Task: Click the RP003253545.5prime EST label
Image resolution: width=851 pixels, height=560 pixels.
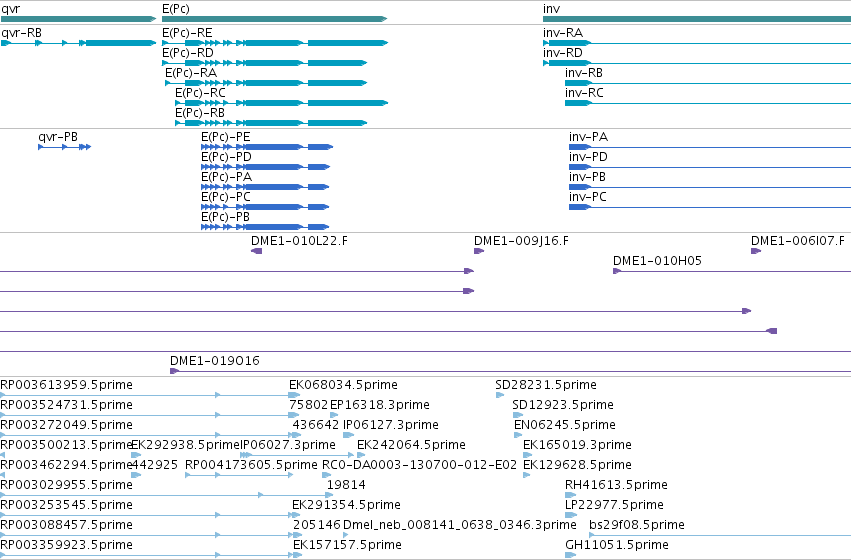Action: click(x=66, y=505)
